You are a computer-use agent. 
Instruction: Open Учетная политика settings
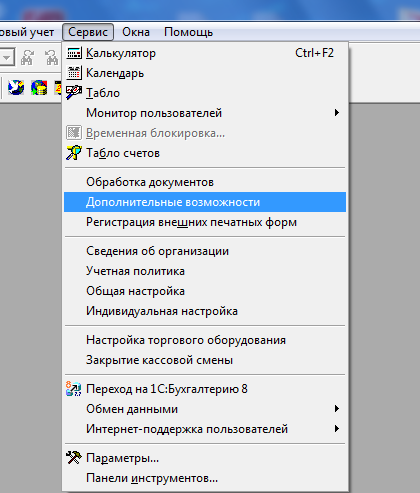point(205,271)
